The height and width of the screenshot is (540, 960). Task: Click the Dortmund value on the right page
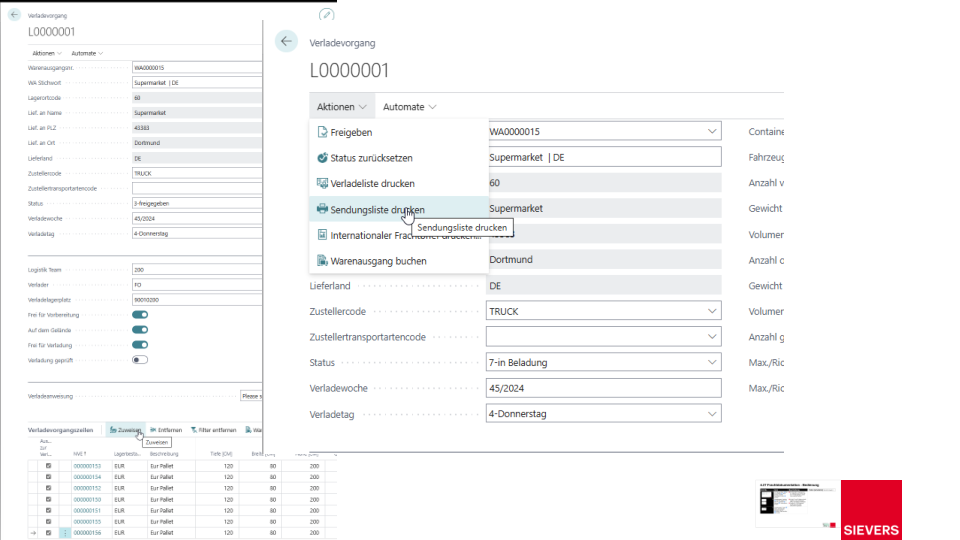pos(511,260)
